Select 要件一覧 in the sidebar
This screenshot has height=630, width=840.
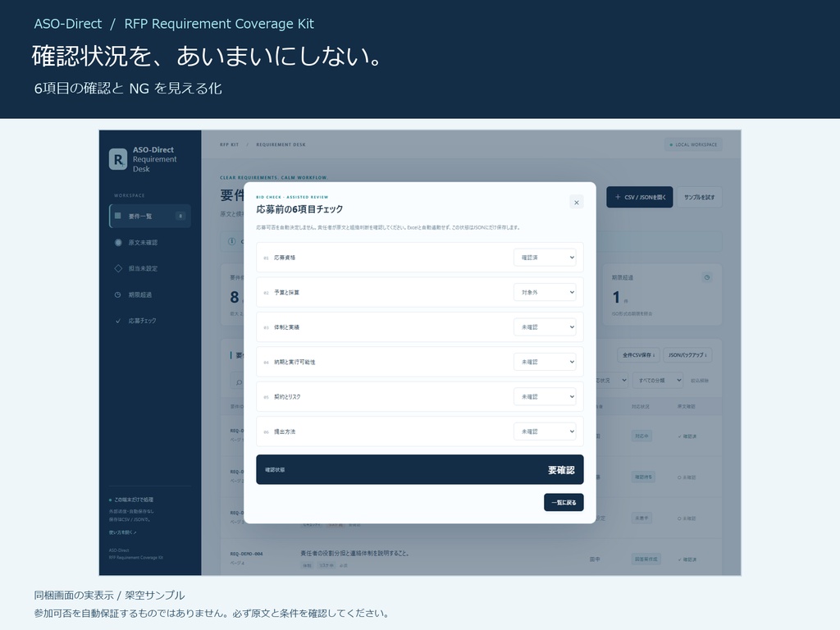[150, 216]
